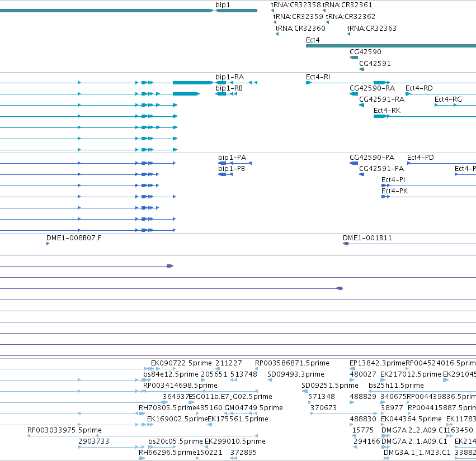The width and height of the screenshot is (476, 461).
Task: Open the Ect4-RI transcript label
Action: 318,77
